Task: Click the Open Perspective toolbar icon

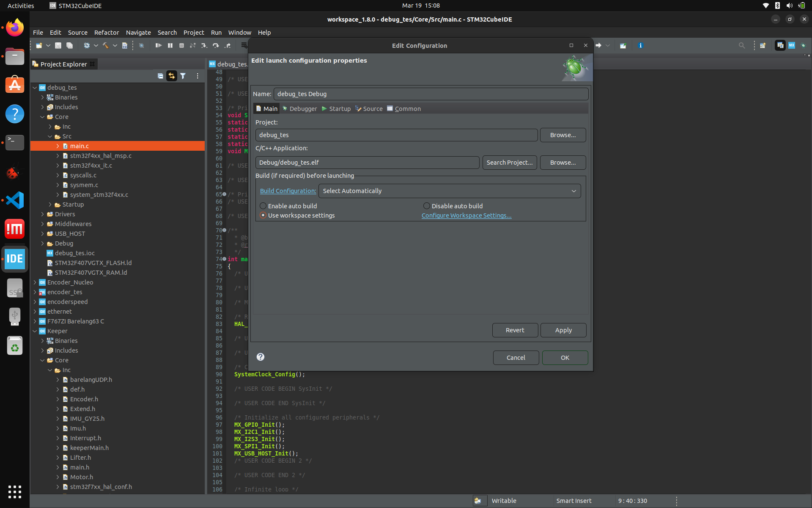Action: (763, 45)
